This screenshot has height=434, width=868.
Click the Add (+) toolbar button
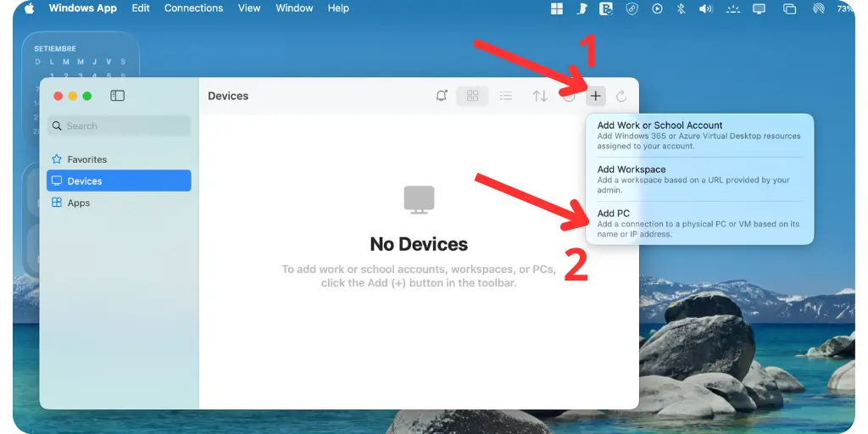[x=595, y=97]
